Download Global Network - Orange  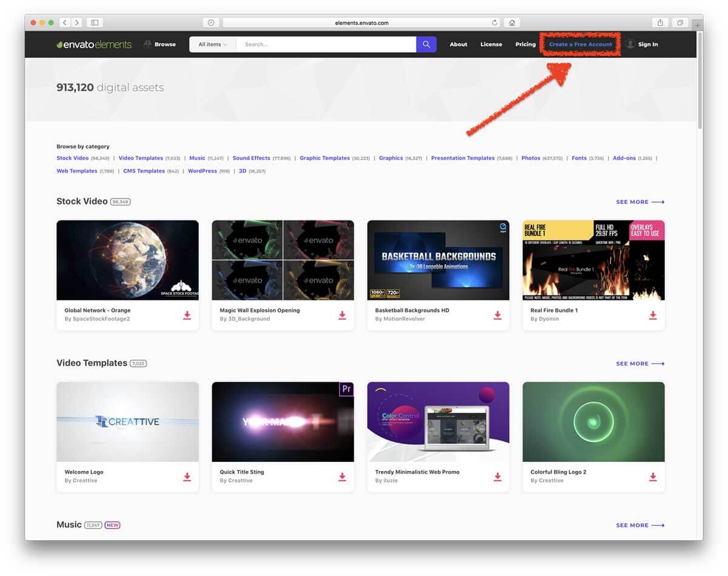click(187, 315)
